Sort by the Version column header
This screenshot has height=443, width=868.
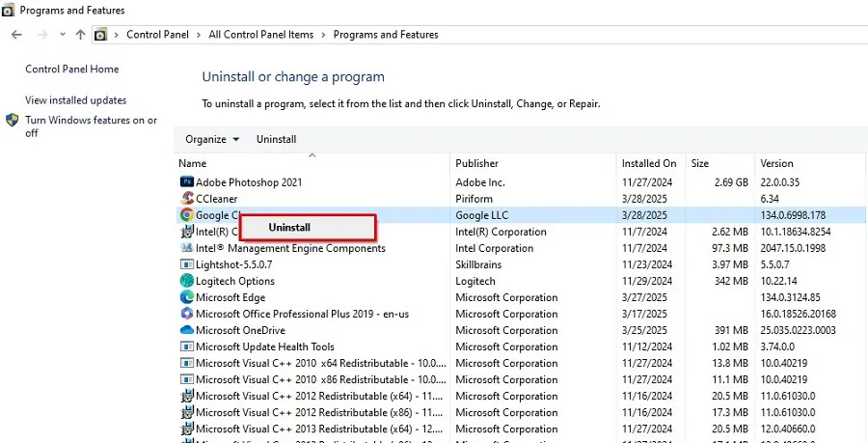pos(776,163)
